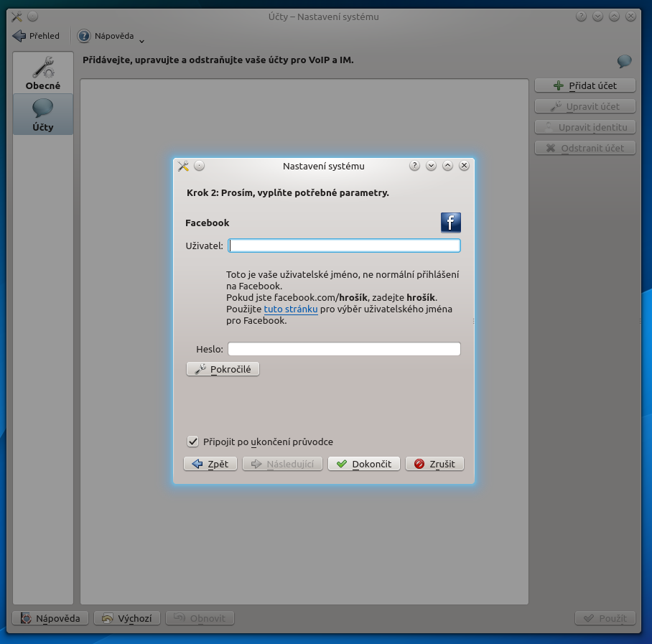The width and height of the screenshot is (652, 644).
Task: Click help question mark in dialog titlebar
Action: pyautogui.click(x=414, y=166)
